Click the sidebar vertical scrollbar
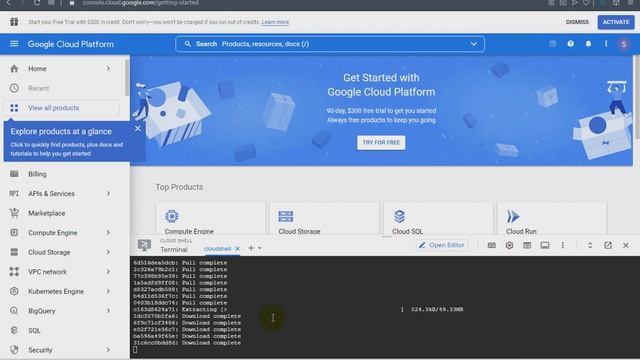 point(127,78)
